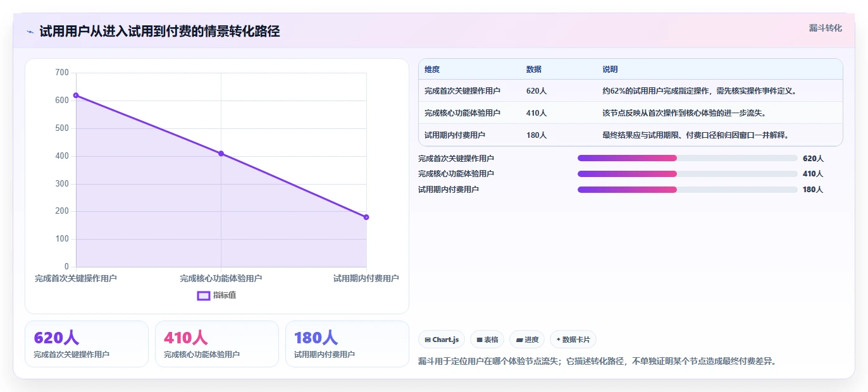Screen dimensions: 868x392
Task: Click the 180人 cell in the table
Action: (536, 135)
